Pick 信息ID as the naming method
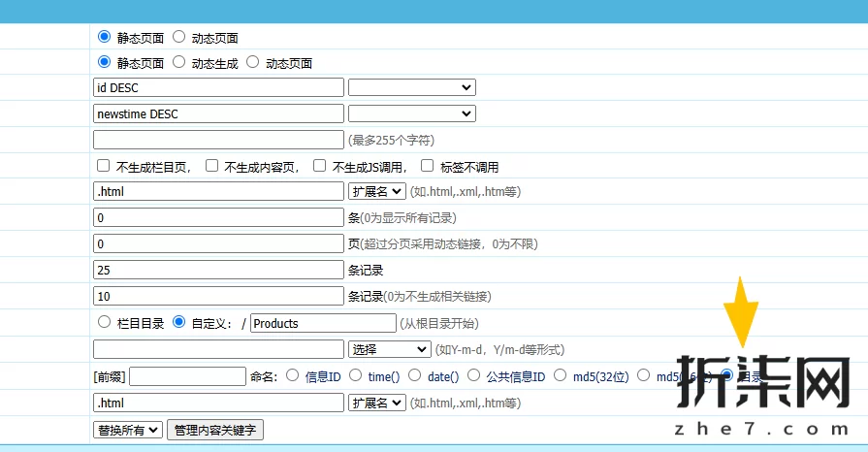Screen dimensions: 868x452 point(292,375)
